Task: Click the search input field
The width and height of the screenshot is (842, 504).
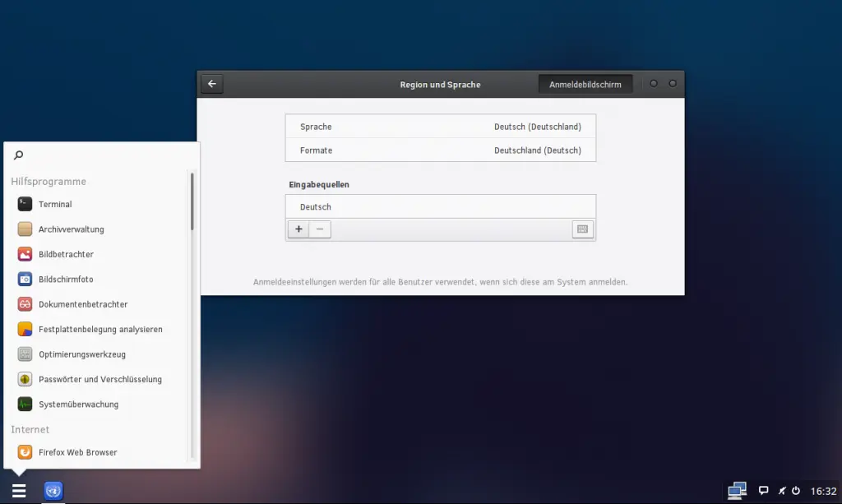Action: 99,155
